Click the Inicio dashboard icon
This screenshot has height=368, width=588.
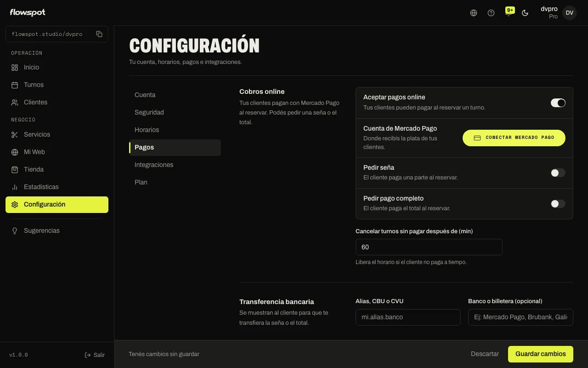click(15, 67)
